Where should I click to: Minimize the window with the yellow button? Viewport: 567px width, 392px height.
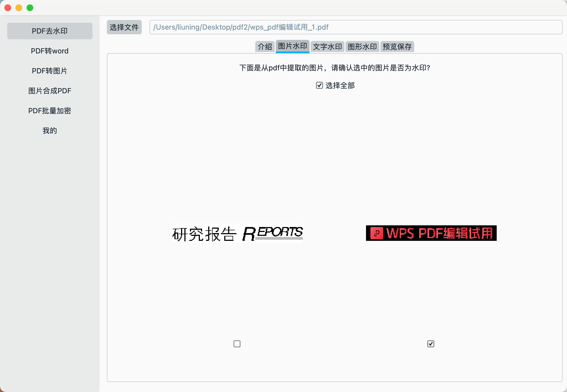click(x=19, y=8)
